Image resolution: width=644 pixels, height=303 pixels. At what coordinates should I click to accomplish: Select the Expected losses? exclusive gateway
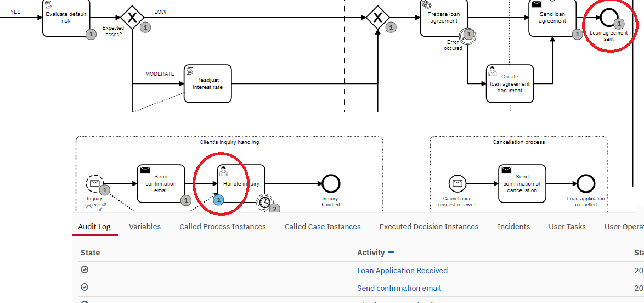(132, 17)
